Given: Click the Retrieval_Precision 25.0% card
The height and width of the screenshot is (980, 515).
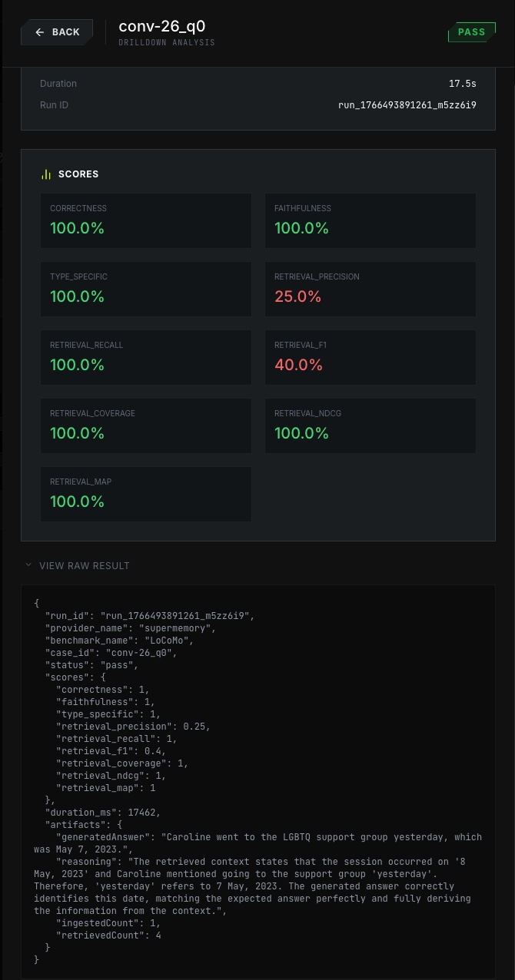Looking at the screenshot, I should pyautogui.click(x=370, y=289).
